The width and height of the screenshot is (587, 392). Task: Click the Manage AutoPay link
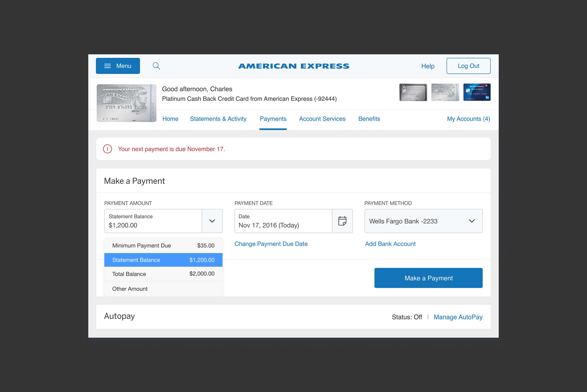[x=458, y=317]
